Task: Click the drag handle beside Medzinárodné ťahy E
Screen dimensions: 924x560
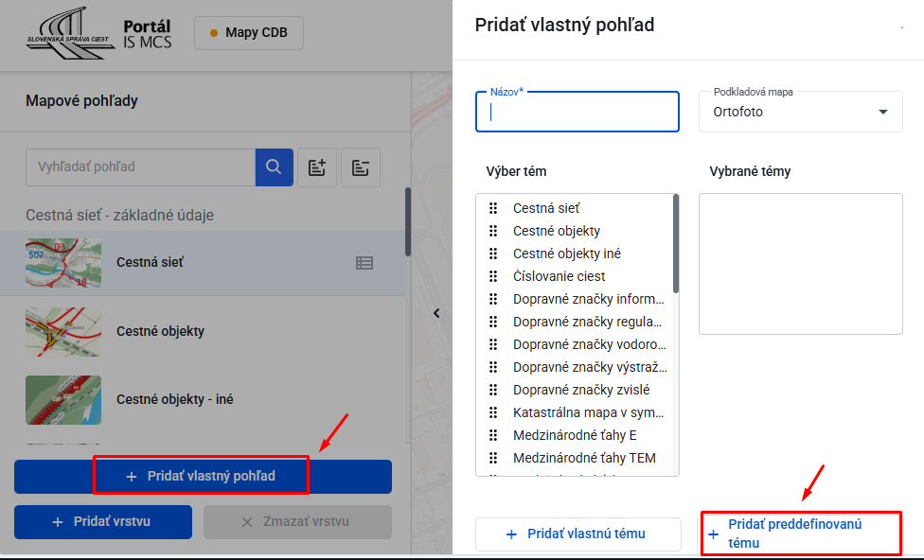Action: coord(493,435)
